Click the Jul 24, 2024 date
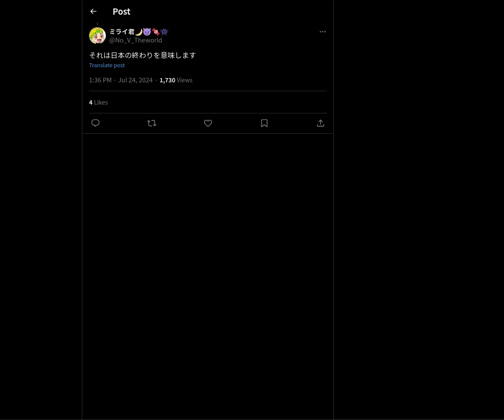504x420 pixels. click(x=135, y=80)
